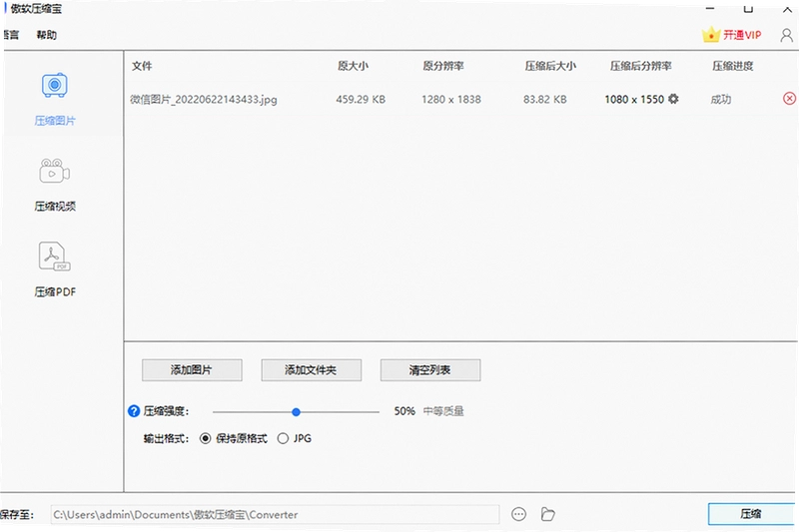Open the 压缩视频 video compression mode
This screenshot has width=799, height=532.
[55, 171]
